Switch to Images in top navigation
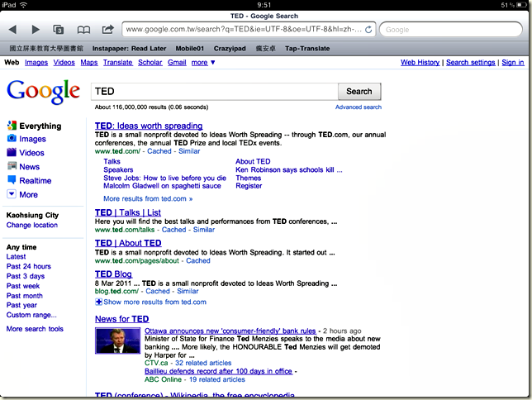Viewport: 532px width, 400px height. click(36, 63)
